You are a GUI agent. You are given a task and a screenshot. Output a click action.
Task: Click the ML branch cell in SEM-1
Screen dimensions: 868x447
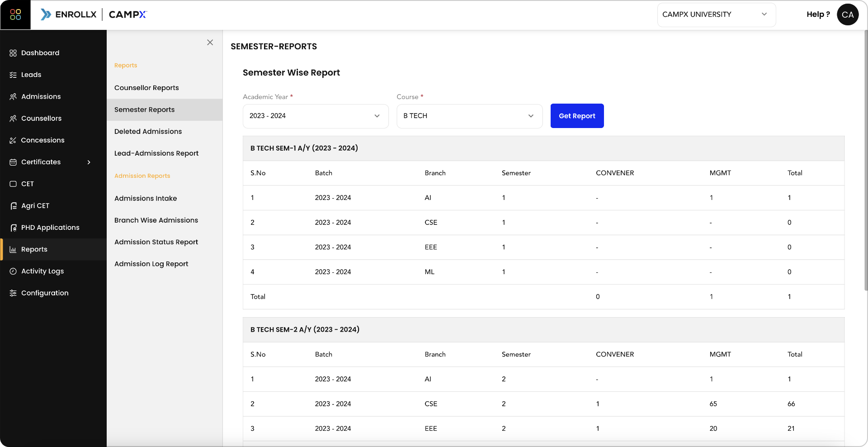tap(429, 272)
